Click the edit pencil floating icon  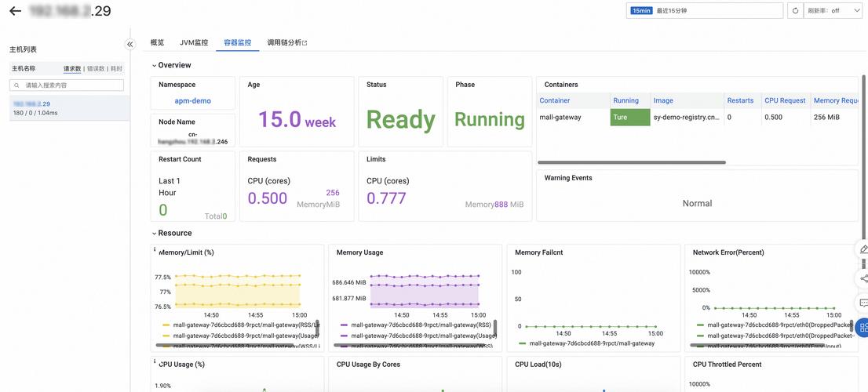[x=863, y=249]
